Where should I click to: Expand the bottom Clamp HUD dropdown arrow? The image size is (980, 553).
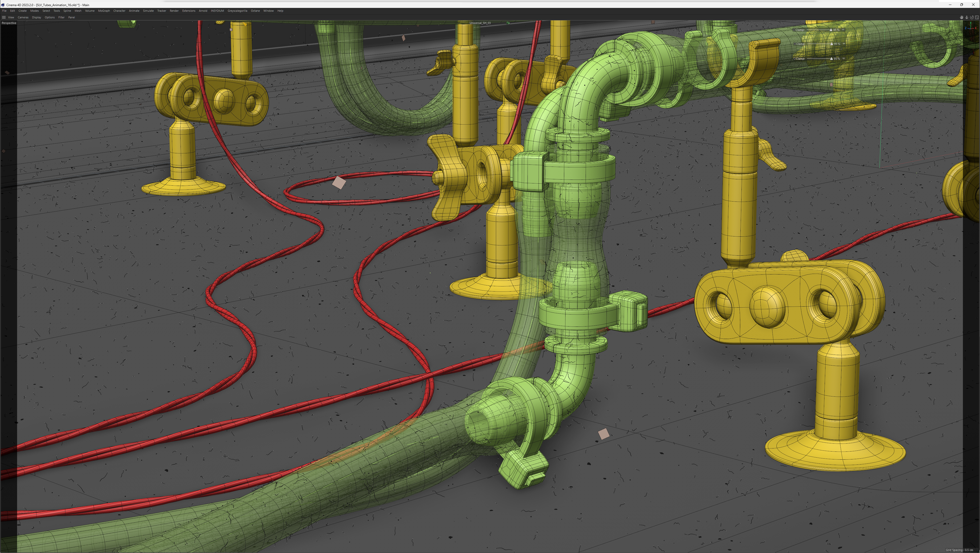844,59
